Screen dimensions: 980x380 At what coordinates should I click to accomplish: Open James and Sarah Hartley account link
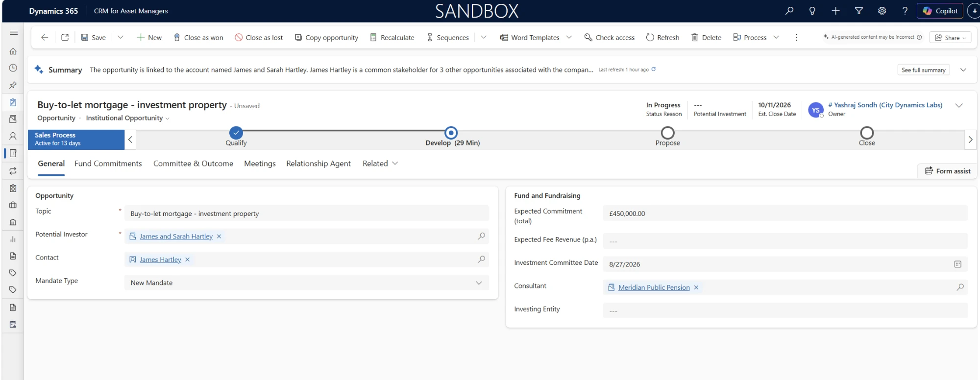click(176, 237)
